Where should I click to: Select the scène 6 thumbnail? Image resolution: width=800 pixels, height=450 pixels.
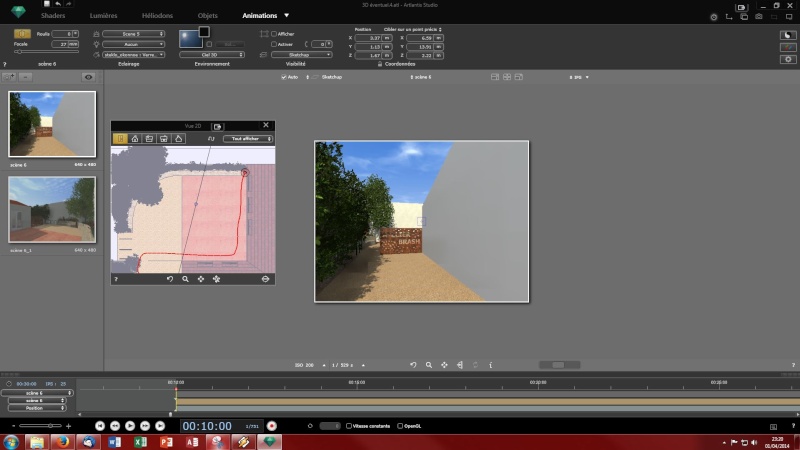(x=52, y=124)
